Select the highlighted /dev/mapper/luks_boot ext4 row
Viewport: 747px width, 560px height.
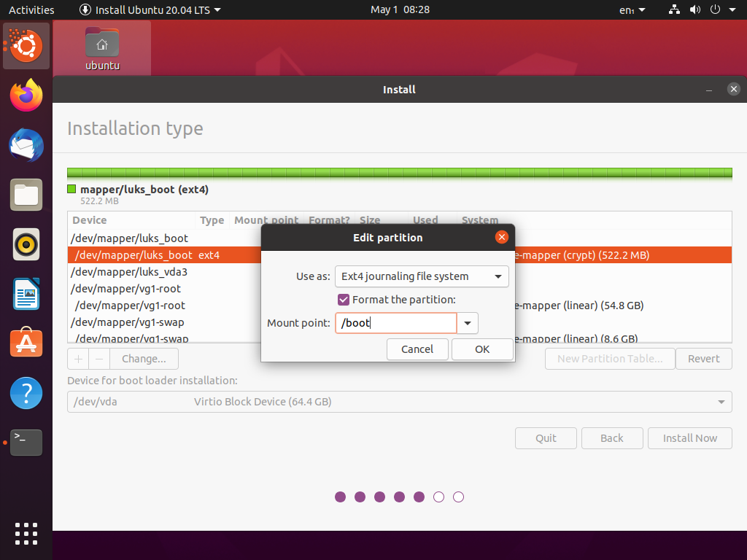(399, 254)
